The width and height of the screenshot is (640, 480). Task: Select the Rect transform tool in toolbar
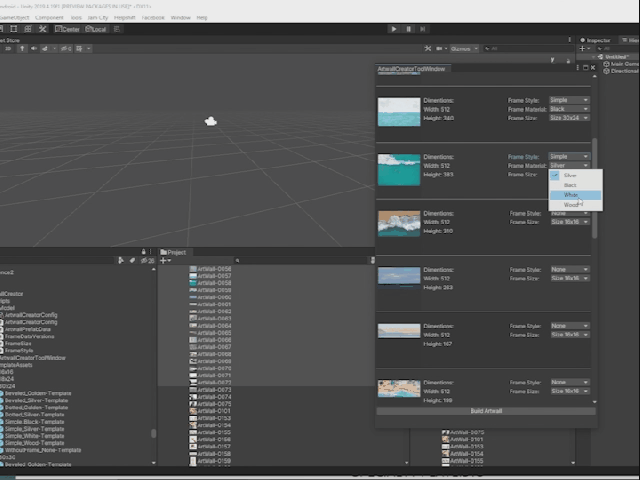[13, 29]
